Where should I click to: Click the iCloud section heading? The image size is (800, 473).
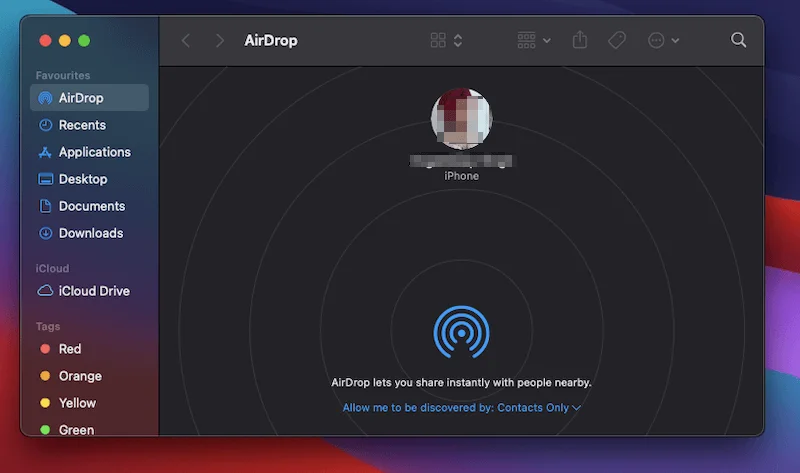pos(52,268)
